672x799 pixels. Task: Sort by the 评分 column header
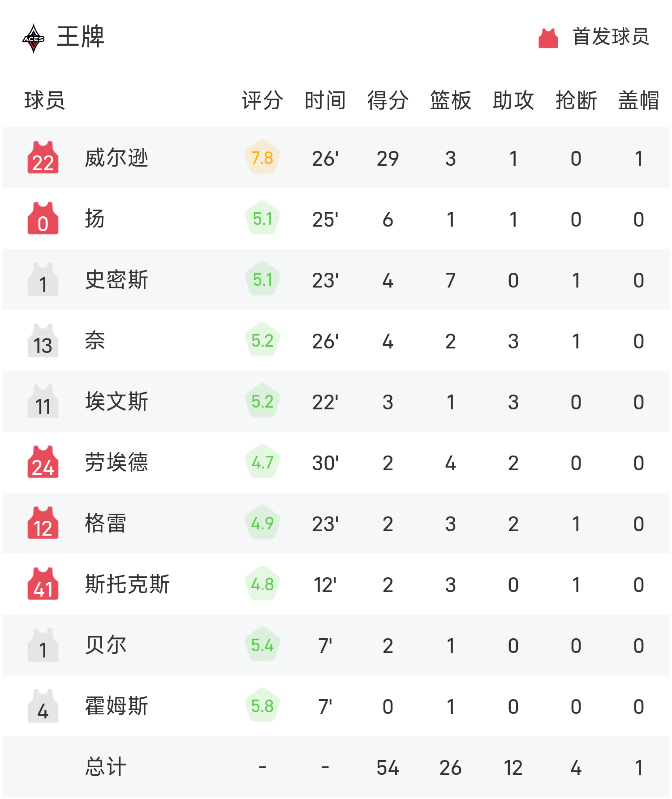point(262,100)
